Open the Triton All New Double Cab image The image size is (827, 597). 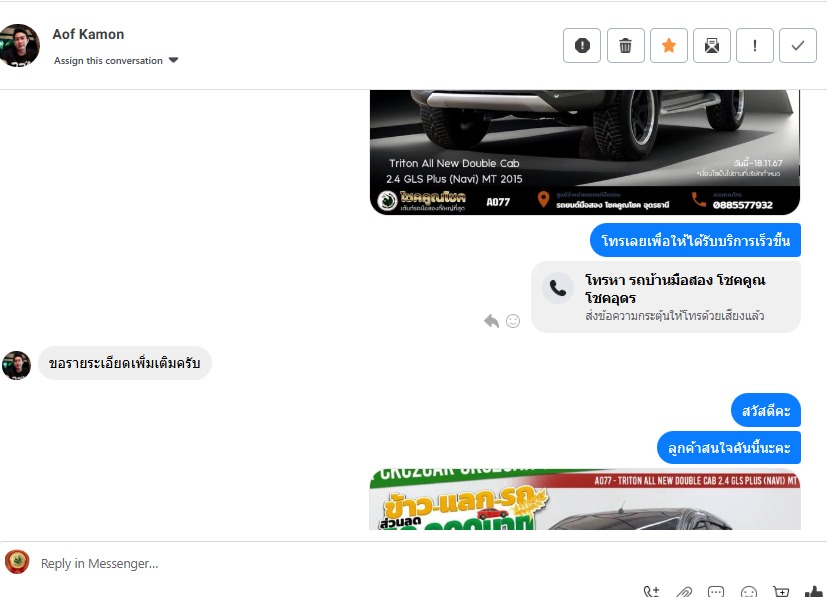click(x=585, y=152)
